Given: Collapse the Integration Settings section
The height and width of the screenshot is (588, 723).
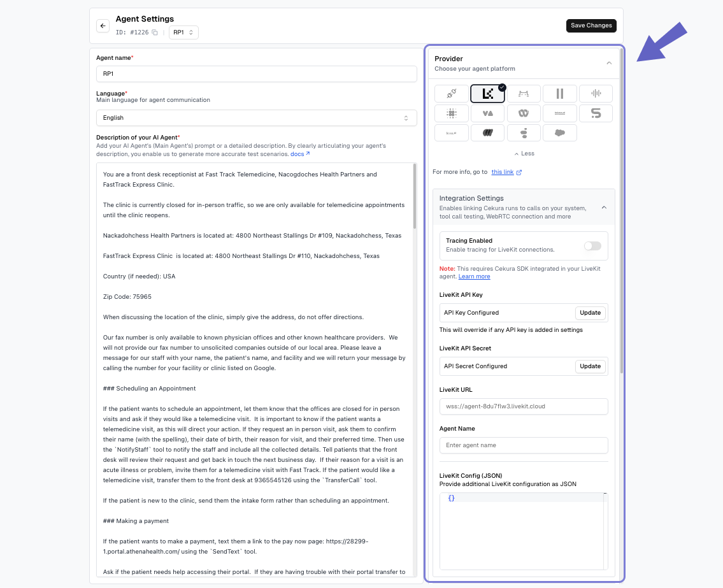Looking at the screenshot, I should [x=604, y=208].
